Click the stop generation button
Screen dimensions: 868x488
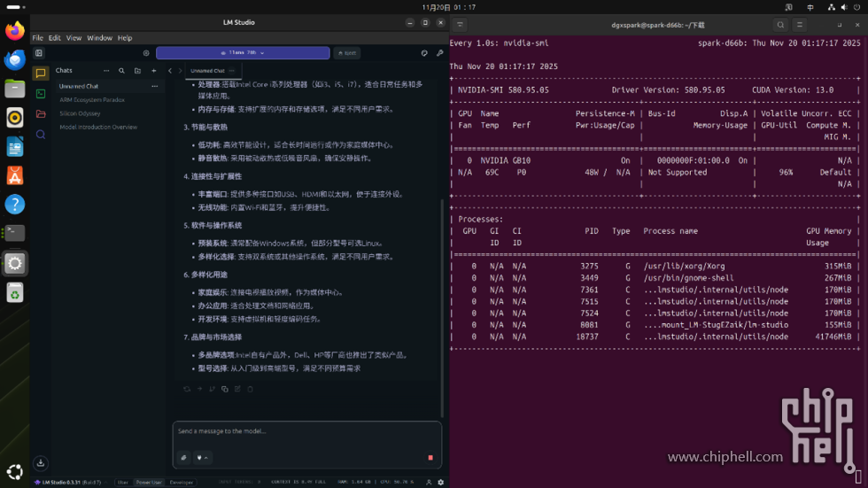pyautogui.click(x=430, y=458)
